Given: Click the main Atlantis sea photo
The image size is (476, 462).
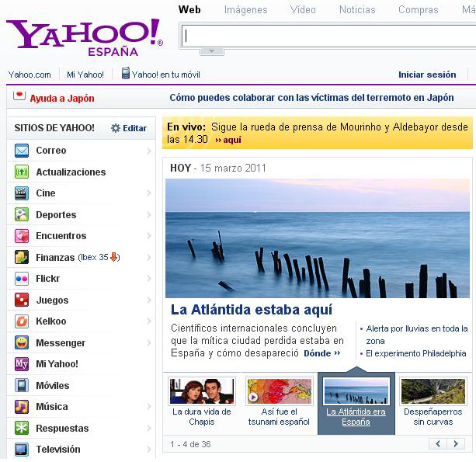Looking at the screenshot, I should 318,238.
